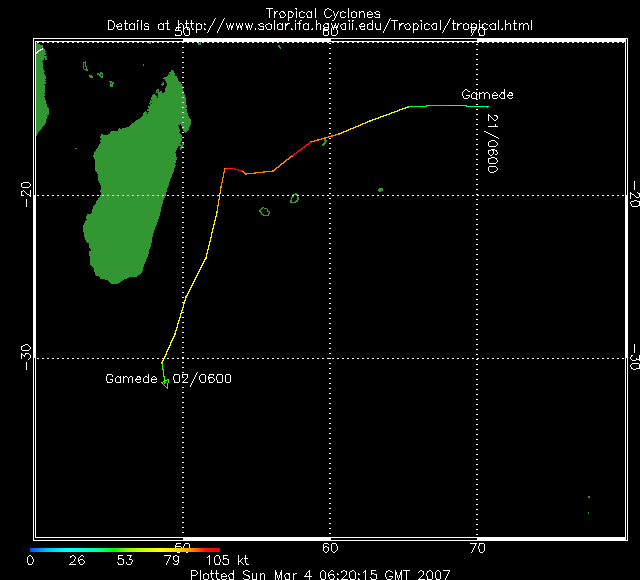Screen dimensions: 640x580
Task: Click the small Rodrigues island marker
Action: [x=381, y=190]
